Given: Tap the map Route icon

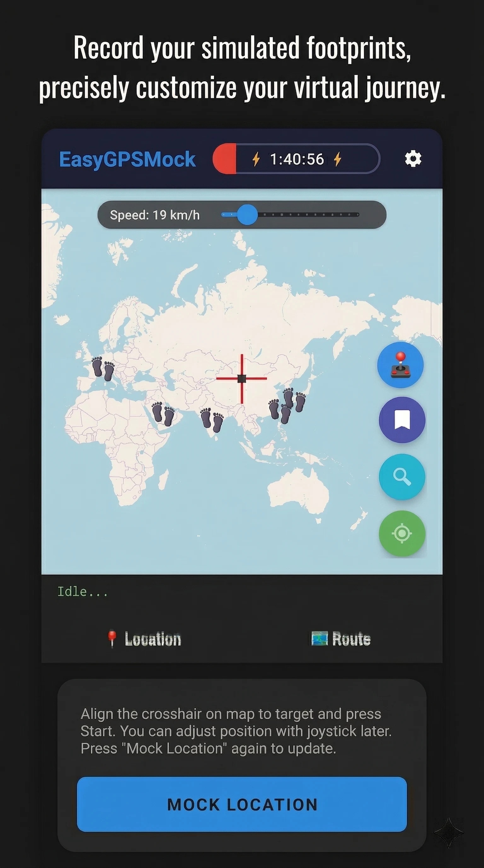Looking at the screenshot, I should click(319, 639).
